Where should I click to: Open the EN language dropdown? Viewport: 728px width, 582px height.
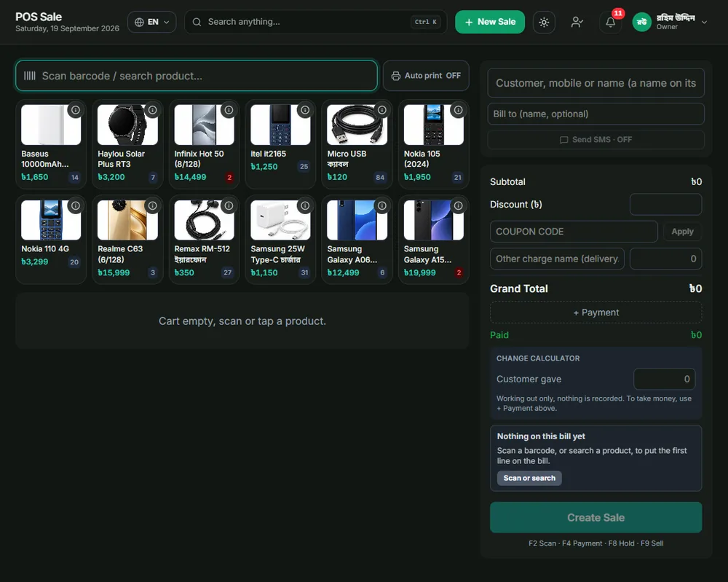point(152,22)
